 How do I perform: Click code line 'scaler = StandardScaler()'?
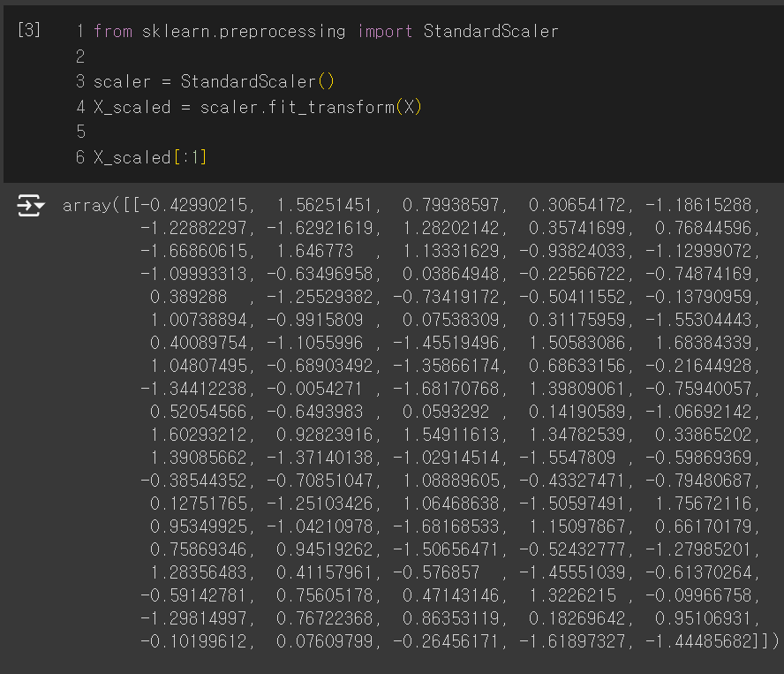click(214, 81)
